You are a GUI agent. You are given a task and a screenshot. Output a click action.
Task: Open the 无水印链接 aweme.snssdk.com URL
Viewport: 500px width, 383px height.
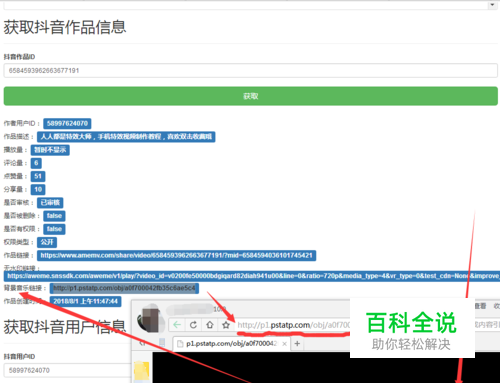[252, 276]
